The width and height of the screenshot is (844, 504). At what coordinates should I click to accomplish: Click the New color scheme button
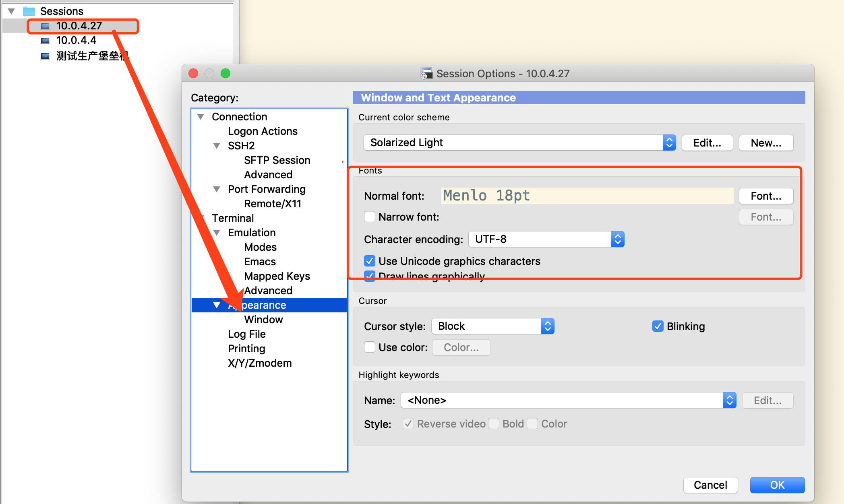coord(765,143)
